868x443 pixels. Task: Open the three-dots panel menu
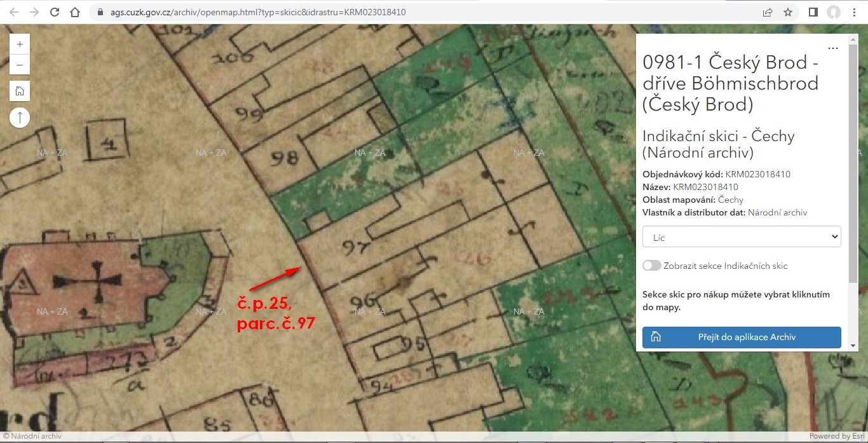[832, 48]
